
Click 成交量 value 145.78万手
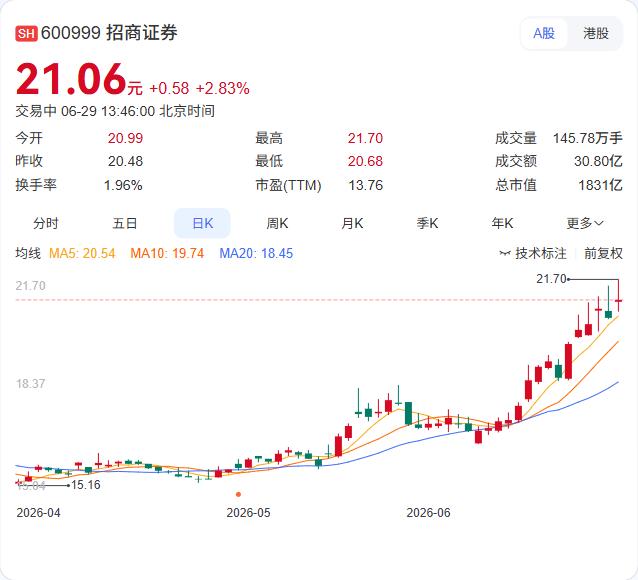coord(588,138)
